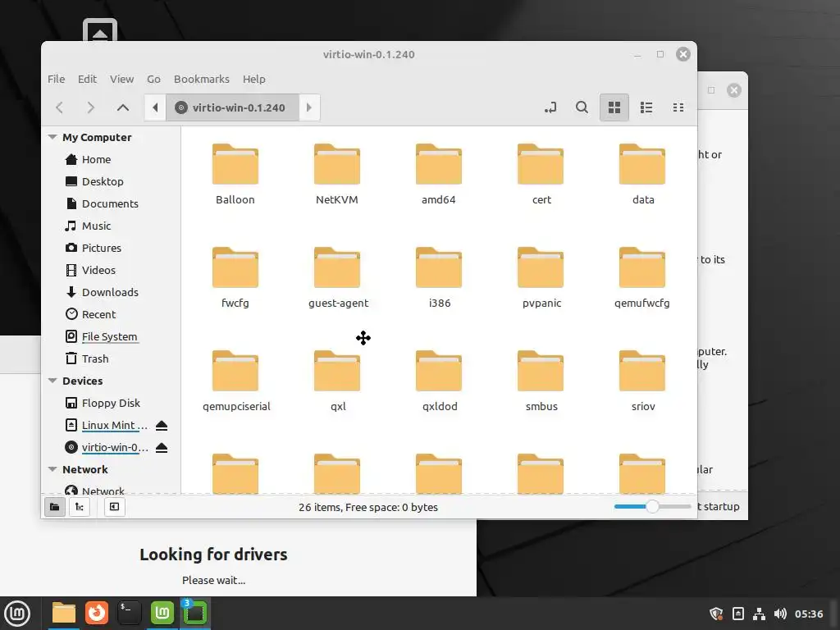Switch to list view

[646, 107]
